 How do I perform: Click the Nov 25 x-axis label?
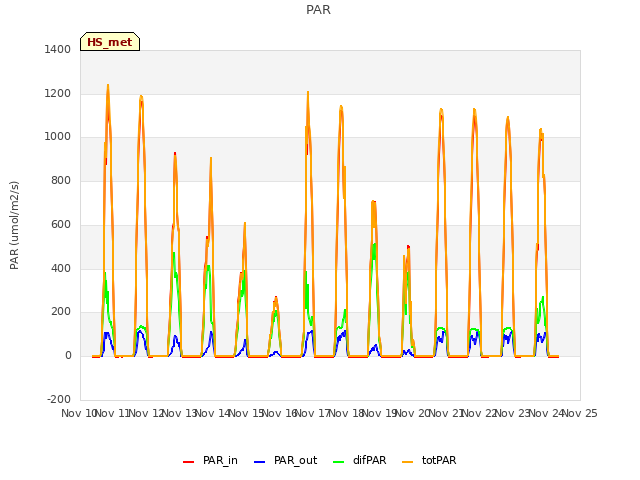[x=580, y=413]
